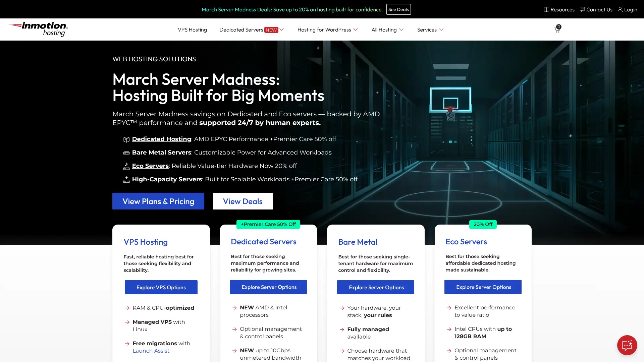Open Resources in top bar
This screenshot has height=362, width=644.
[559, 9]
